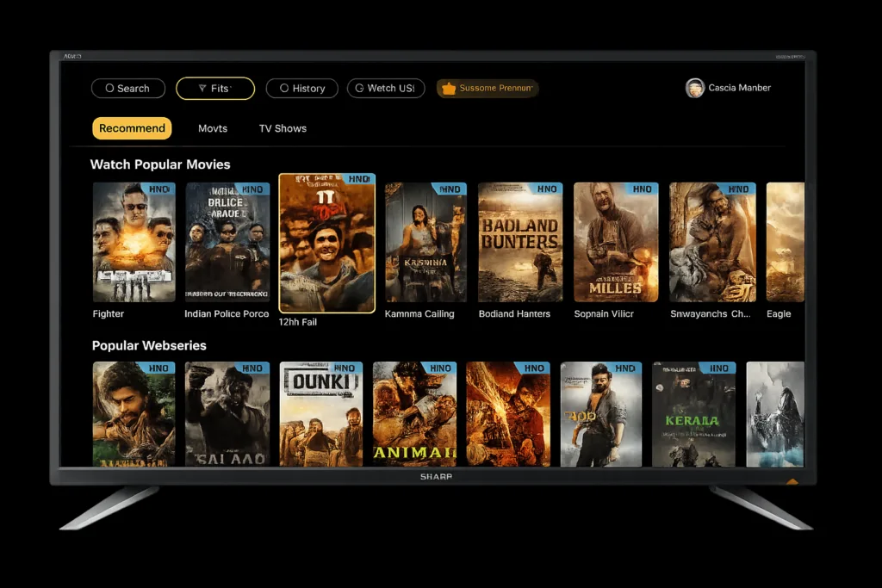Click the Snwayanchs Ch... title text

(710, 313)
